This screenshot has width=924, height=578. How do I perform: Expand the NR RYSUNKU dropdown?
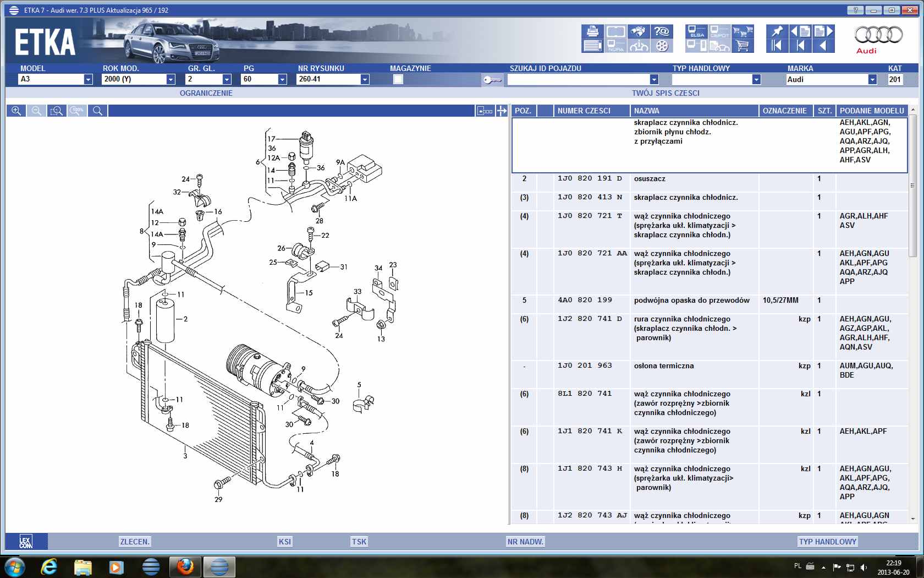coord(365,79)
